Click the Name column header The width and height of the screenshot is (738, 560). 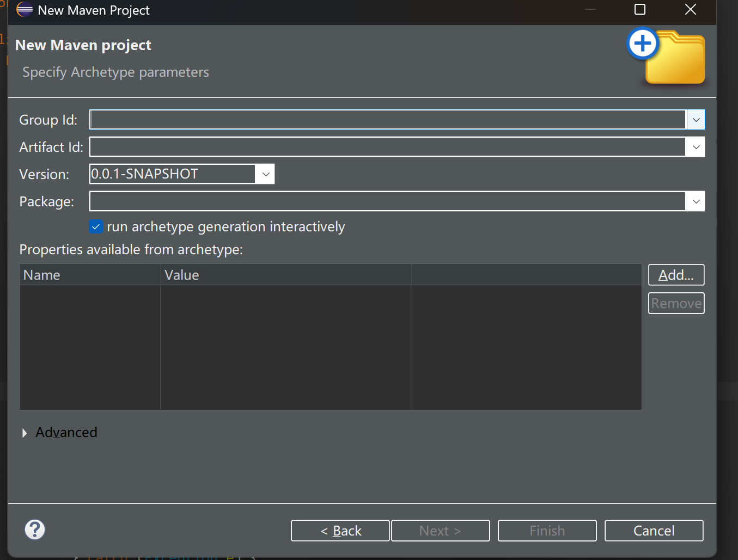point(90,275)
